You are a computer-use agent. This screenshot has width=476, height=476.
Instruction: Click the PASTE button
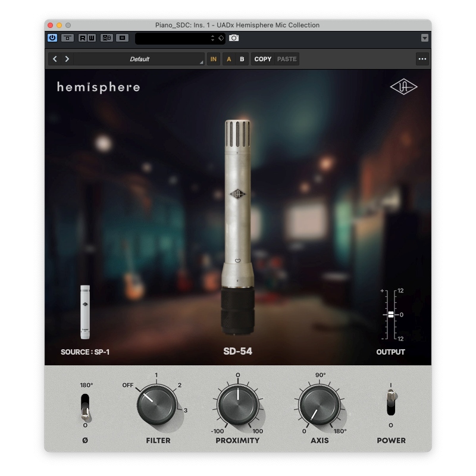[x=287, y=59]
